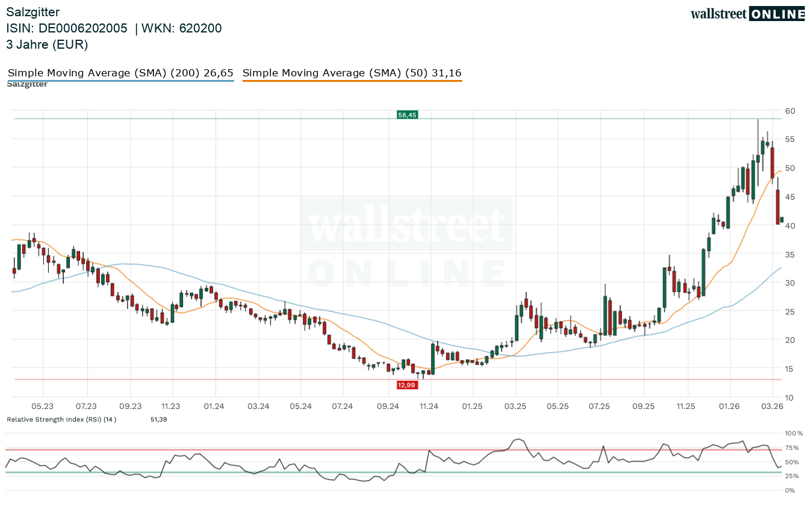Click the 75% RSI scale label

coord(792,447)
